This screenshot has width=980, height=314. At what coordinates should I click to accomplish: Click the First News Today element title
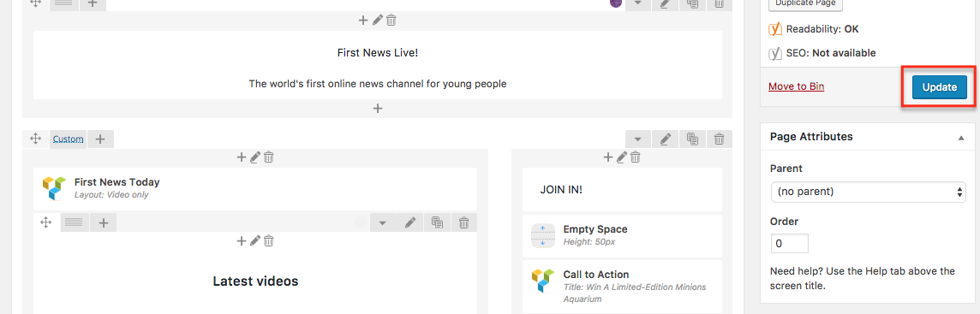117,182
